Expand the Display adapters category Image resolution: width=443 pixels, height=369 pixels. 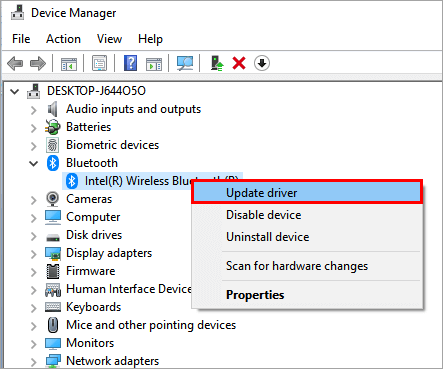(34, 254)
